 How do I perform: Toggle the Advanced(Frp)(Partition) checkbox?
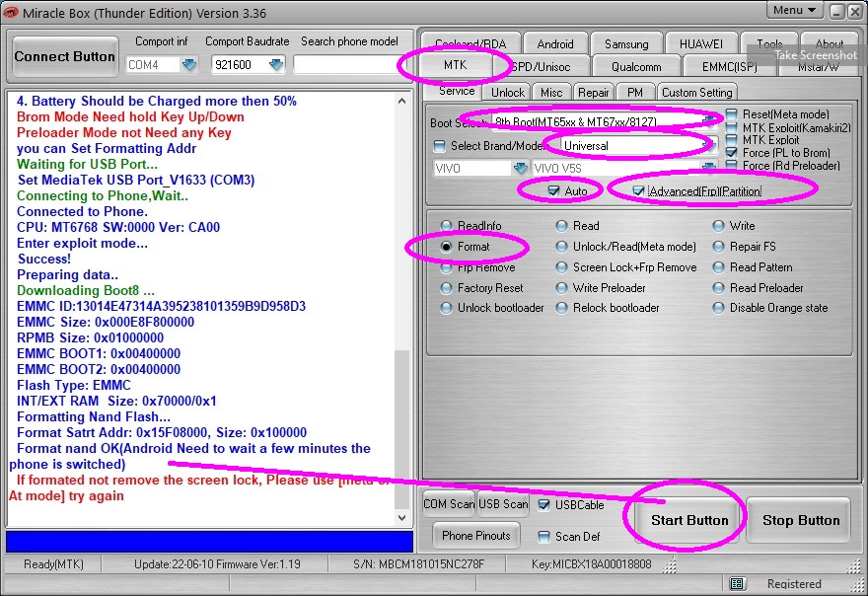point(638,191)
